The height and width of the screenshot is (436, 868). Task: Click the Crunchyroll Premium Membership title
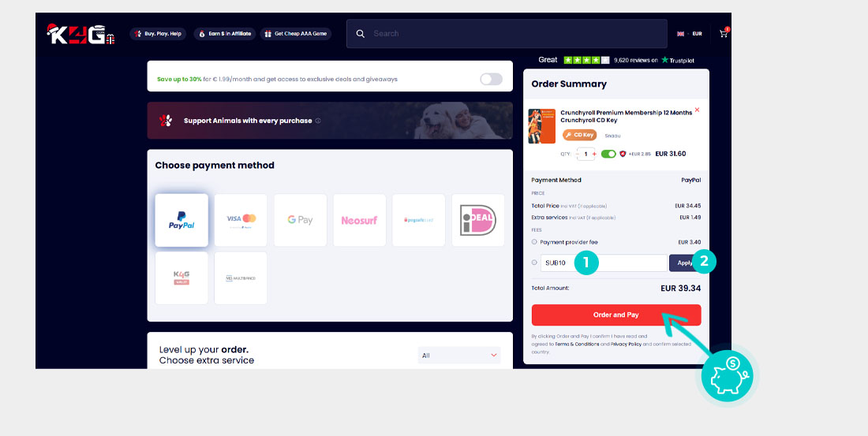pos(626,116)
